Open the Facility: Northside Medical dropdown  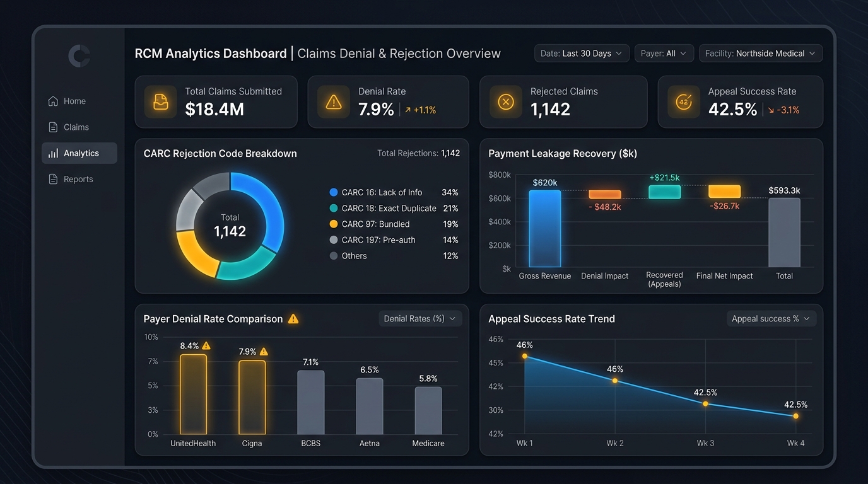(x=761, y=54)
